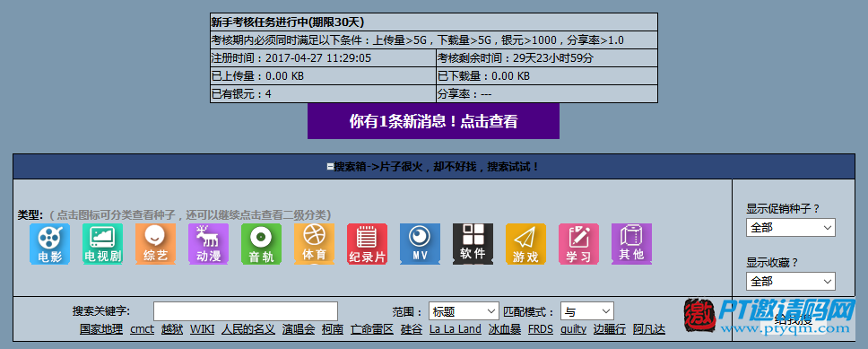Viewport: 868px width, 349px height.
Task: Search the cmct keyword link
Action: point(142,329)
